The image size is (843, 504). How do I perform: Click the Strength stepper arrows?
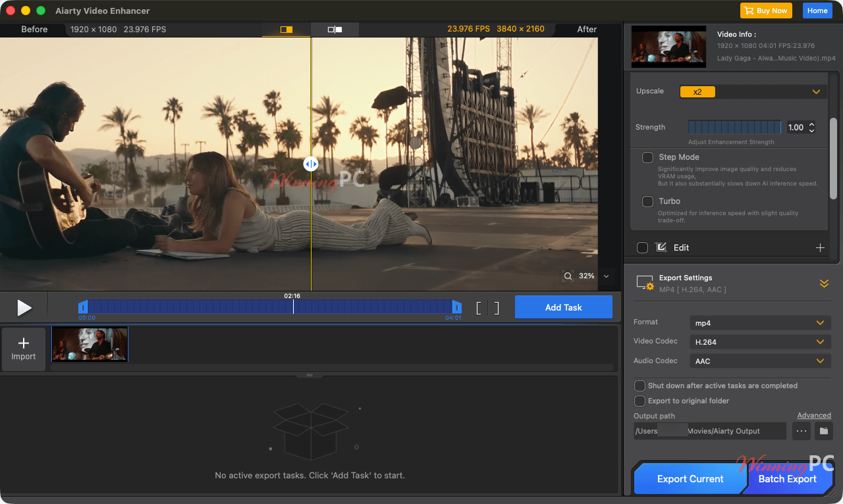(x=812, y=128)
